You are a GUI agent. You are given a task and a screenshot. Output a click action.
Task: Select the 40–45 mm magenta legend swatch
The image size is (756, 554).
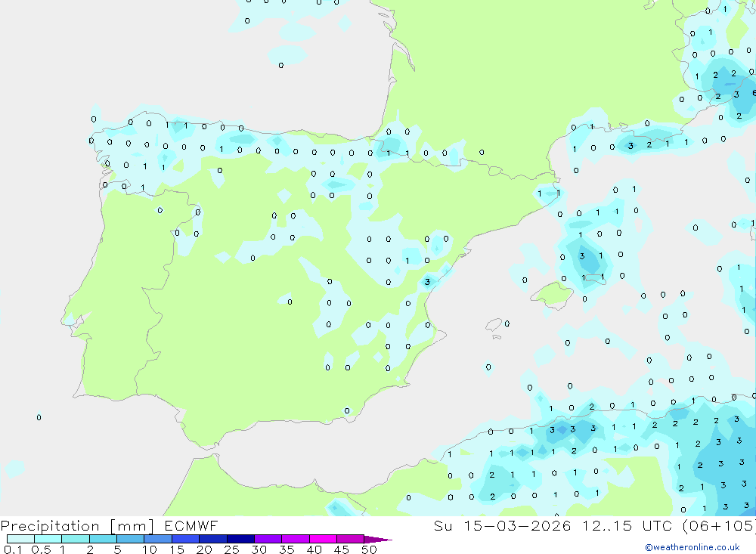click(x=323, y=539)
